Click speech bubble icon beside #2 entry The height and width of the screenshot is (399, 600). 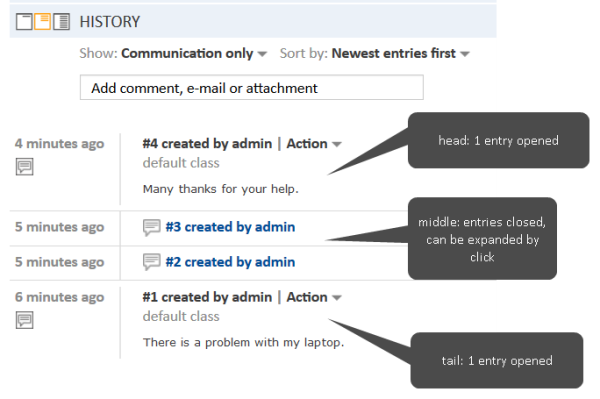point(152,262)
